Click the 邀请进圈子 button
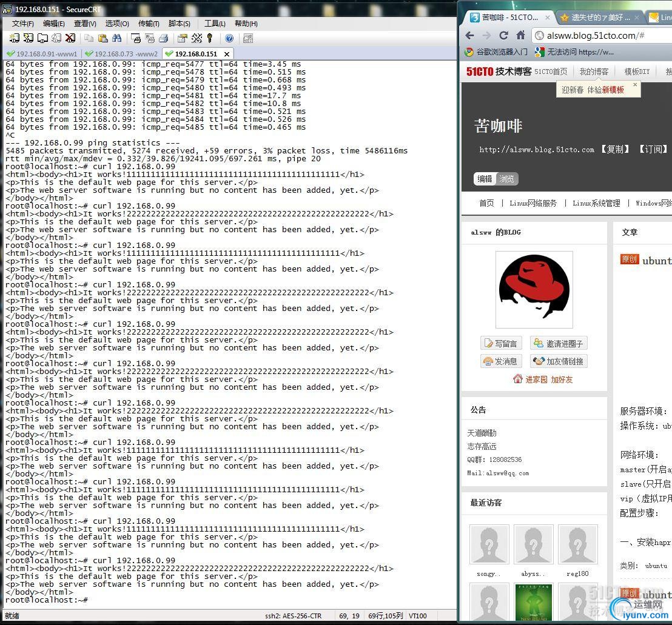The width and height of the screenshot is (672, 625). pos(559,344)
